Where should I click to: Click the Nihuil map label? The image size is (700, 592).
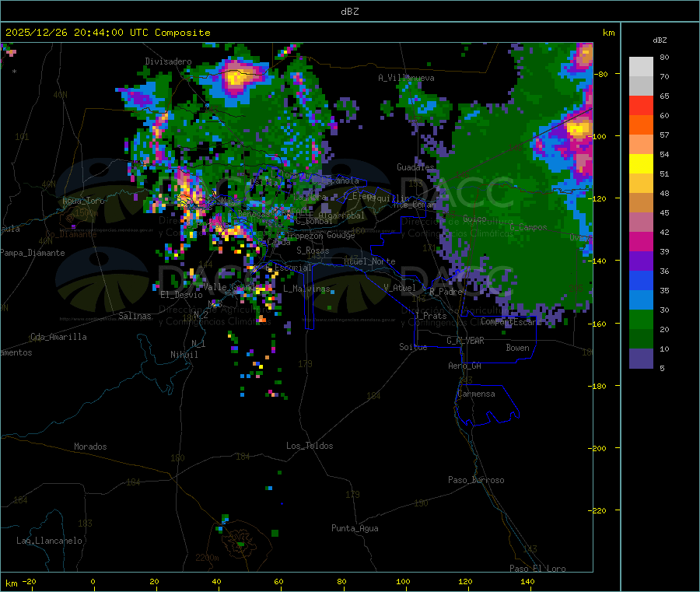(184, 355)
